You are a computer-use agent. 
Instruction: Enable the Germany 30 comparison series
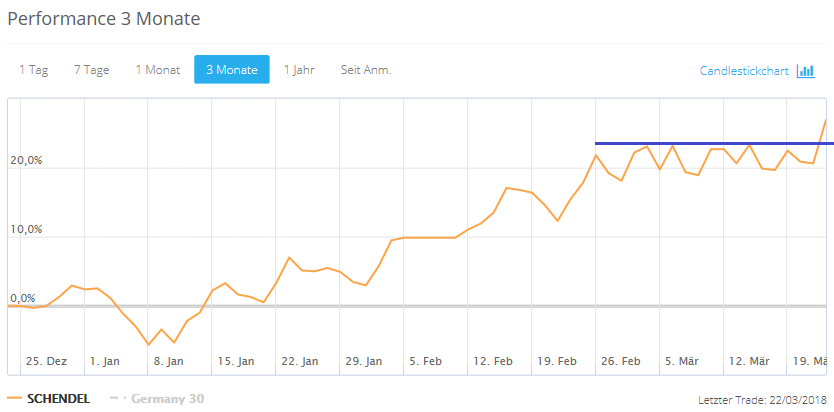(x=167, y=399)
